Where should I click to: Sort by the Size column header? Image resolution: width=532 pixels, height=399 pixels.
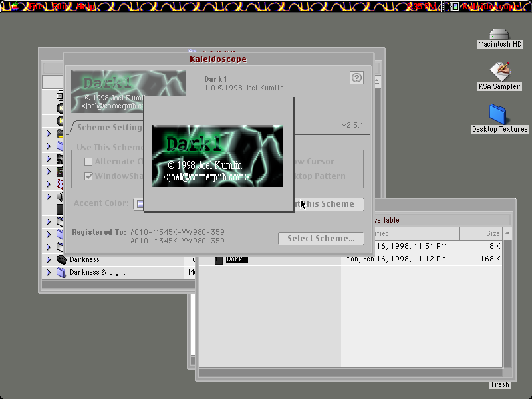(x=481, y=233)
